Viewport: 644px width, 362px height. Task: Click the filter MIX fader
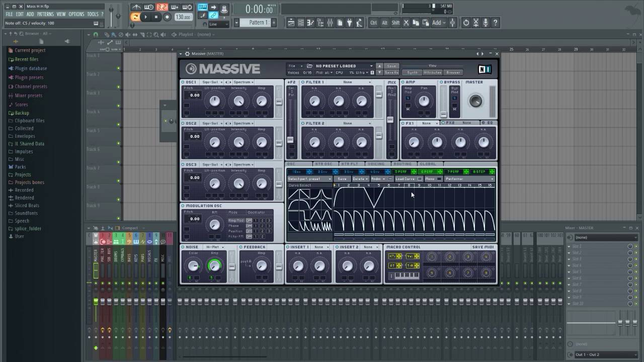390,120
